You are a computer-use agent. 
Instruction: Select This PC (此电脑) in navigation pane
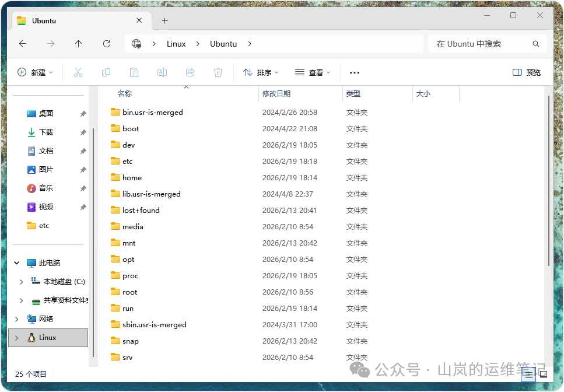click(49, 263)
